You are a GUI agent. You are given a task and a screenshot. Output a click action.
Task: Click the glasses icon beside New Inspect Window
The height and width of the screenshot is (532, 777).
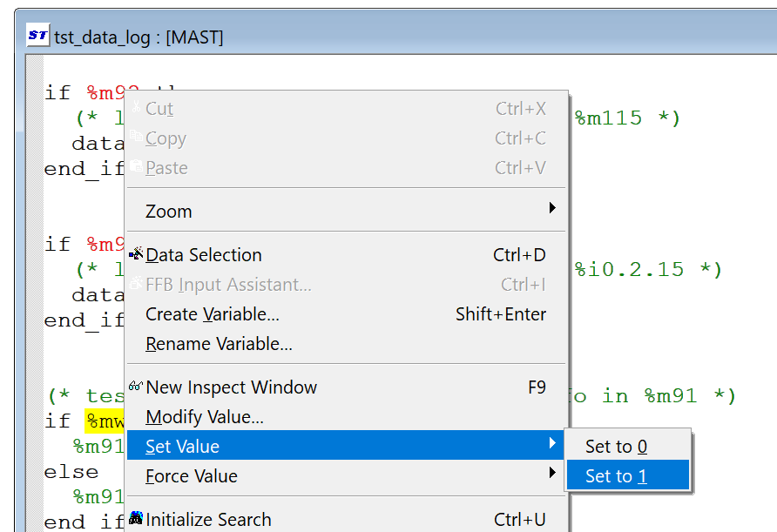click(135, 387)
